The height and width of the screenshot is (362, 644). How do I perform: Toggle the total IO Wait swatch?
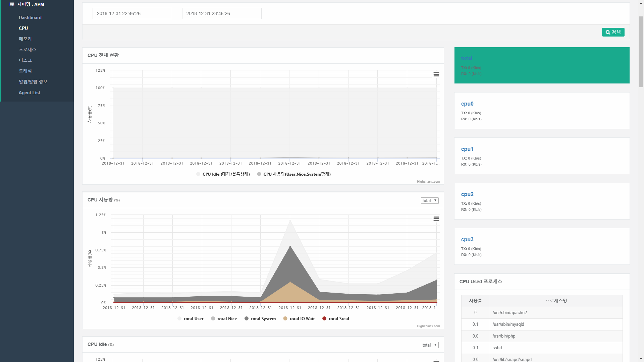pyautogui.click(x=285, y=319)
